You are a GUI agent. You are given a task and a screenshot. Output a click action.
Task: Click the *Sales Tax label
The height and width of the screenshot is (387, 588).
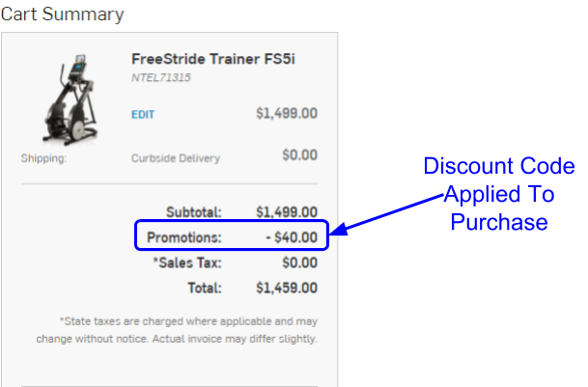point(187,263)
